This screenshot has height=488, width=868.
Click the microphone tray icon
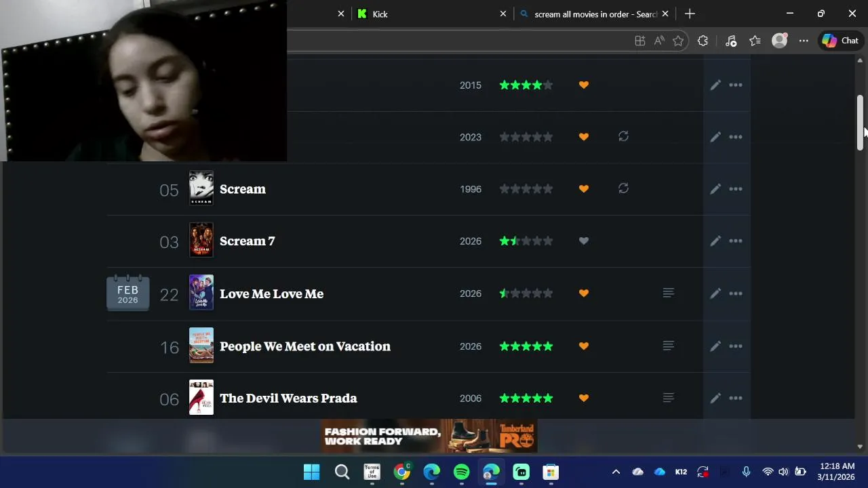coord(746,472)
